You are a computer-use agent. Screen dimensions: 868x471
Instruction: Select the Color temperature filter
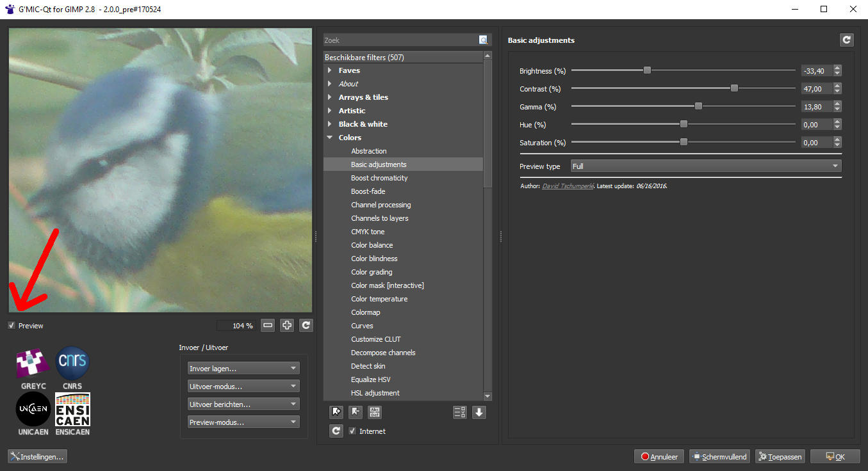pos(379,299)
